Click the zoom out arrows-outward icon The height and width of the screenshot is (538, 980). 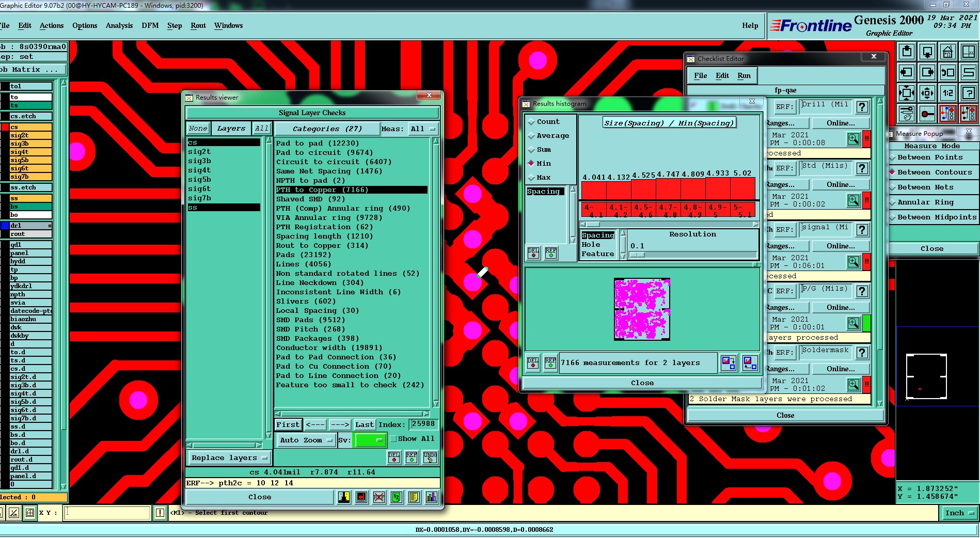(927, 93)
